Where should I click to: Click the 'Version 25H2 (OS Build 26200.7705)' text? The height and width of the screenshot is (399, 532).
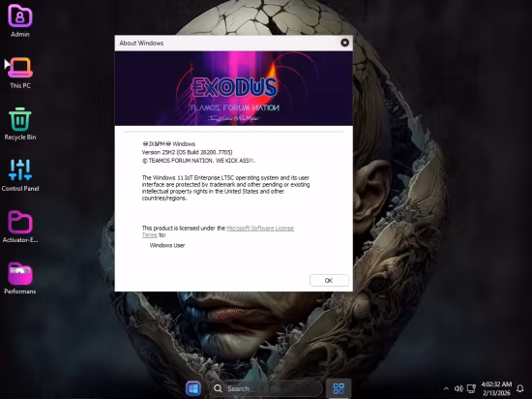coord(188,152)
